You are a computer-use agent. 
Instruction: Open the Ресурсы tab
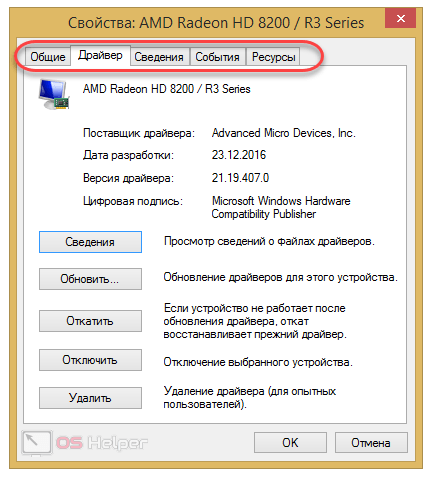pyautogui.click(x=273, y=57)
